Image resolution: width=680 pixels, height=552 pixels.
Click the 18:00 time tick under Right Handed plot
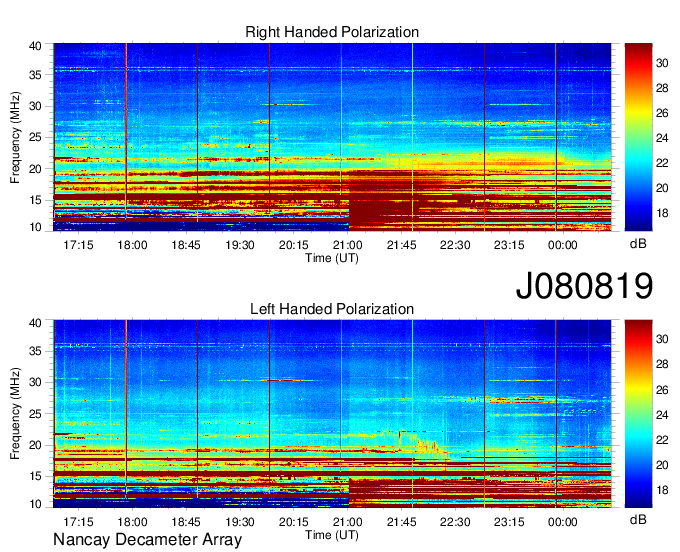point(132,245)
